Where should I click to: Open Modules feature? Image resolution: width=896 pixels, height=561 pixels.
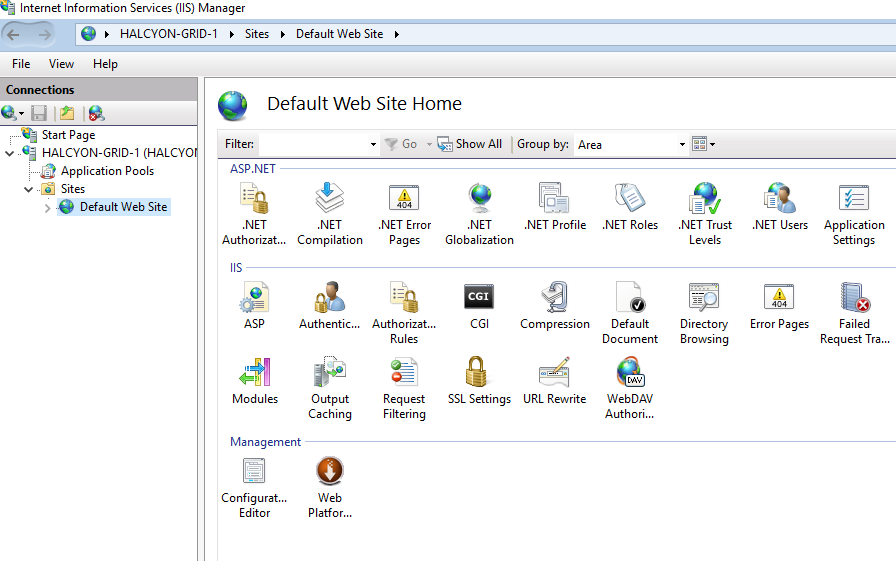click(255, 380)
